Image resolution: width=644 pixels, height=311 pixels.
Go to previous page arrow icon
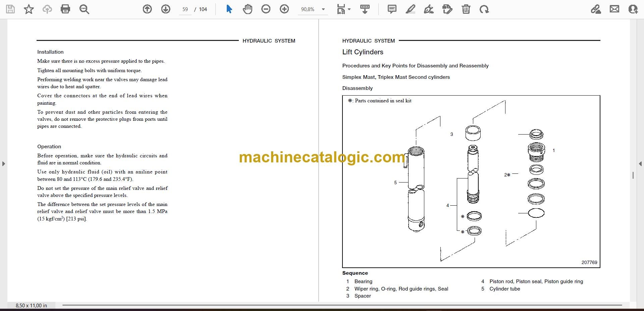147,9
